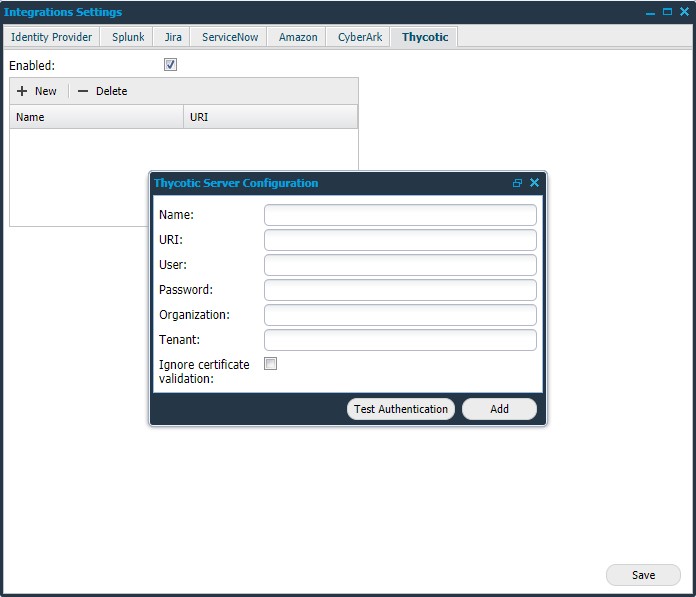Select the Tenant text field
Screen dimensions: 696x597
[400, 340]
